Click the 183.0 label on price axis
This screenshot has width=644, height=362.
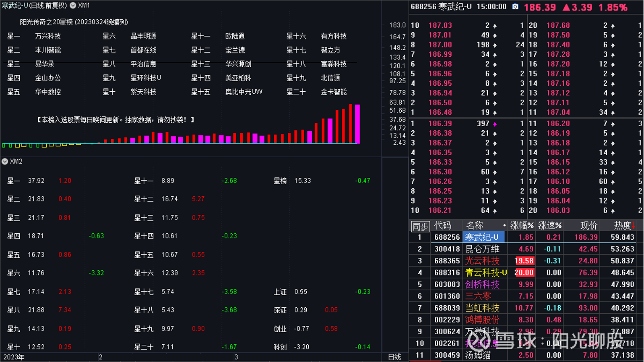397,25
